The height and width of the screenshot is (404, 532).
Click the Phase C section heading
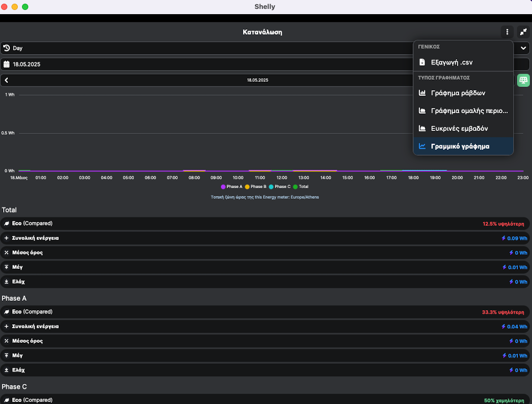14,386
